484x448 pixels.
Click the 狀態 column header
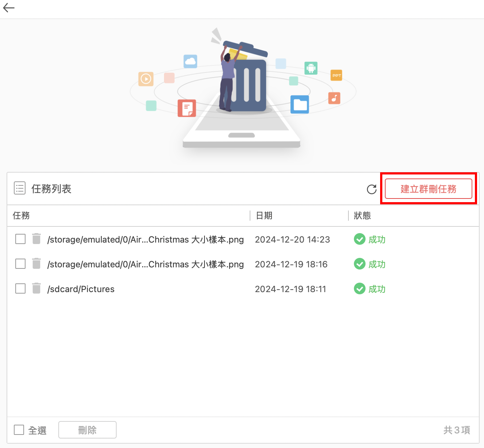coord(362,216)
